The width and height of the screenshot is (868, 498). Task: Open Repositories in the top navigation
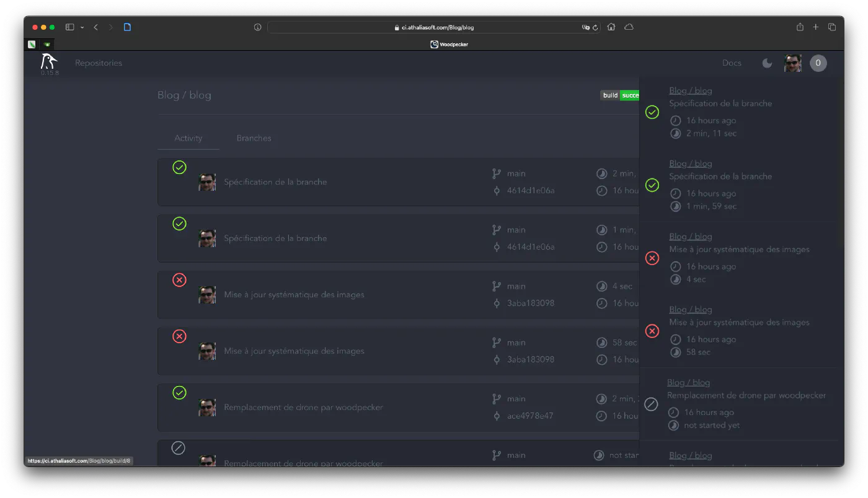click(99, 63)
